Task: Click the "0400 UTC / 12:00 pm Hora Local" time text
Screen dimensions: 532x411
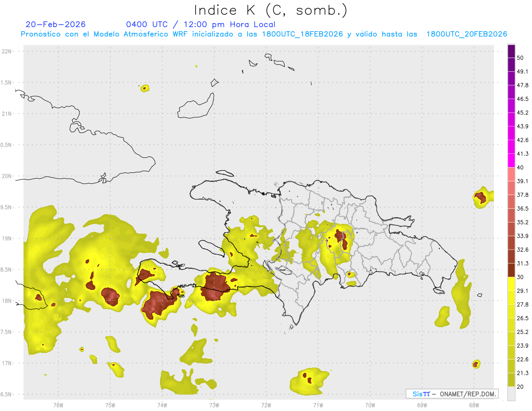Action: pos(201,24)
